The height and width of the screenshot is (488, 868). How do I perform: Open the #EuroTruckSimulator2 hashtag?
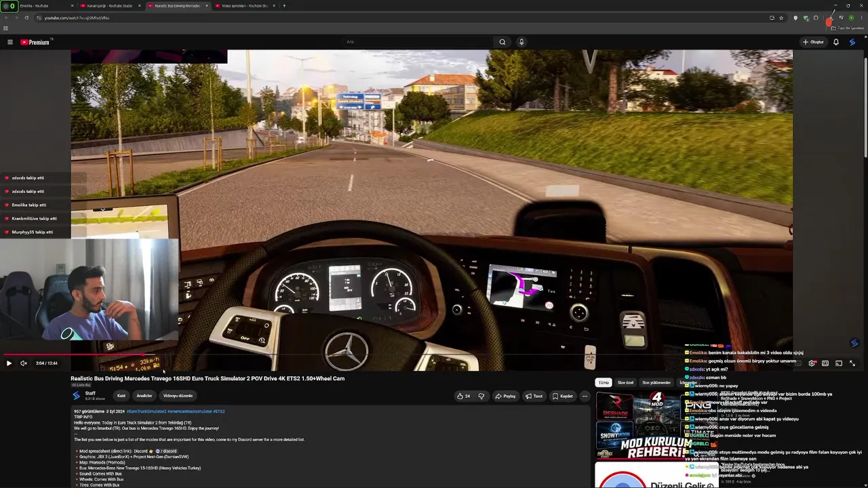pyautogui.click(x=146, y=411)
